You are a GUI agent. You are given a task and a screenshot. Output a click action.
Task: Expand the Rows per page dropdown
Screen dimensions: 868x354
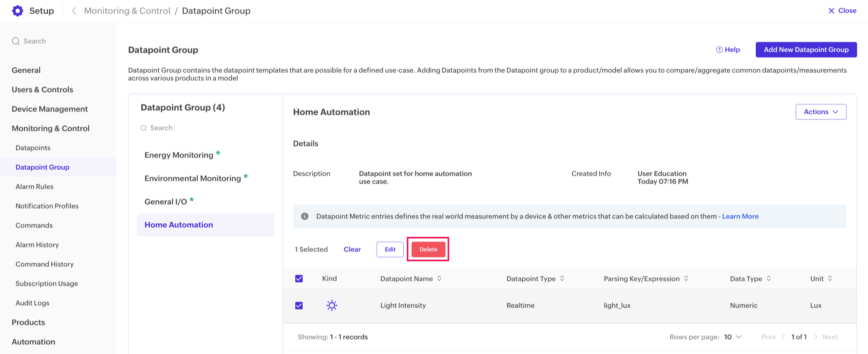[733, 337]
